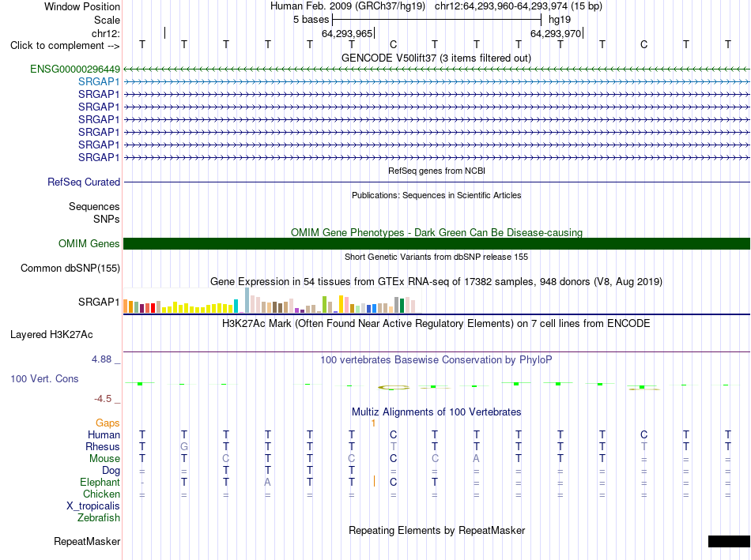Click the Sequences track label

(94, 206)
